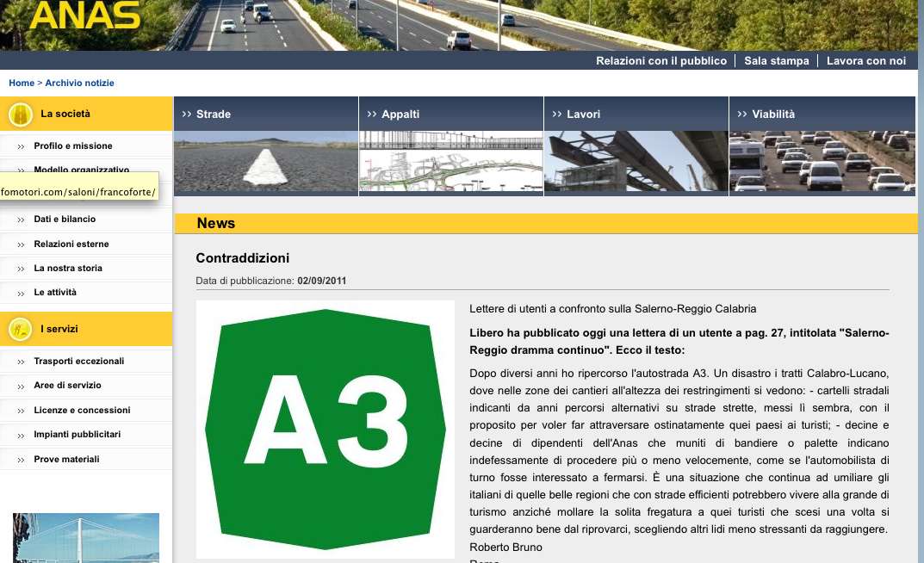Open the Viabilità traffic image
This screenshot has width=924, height=563.
pos(822,161)
